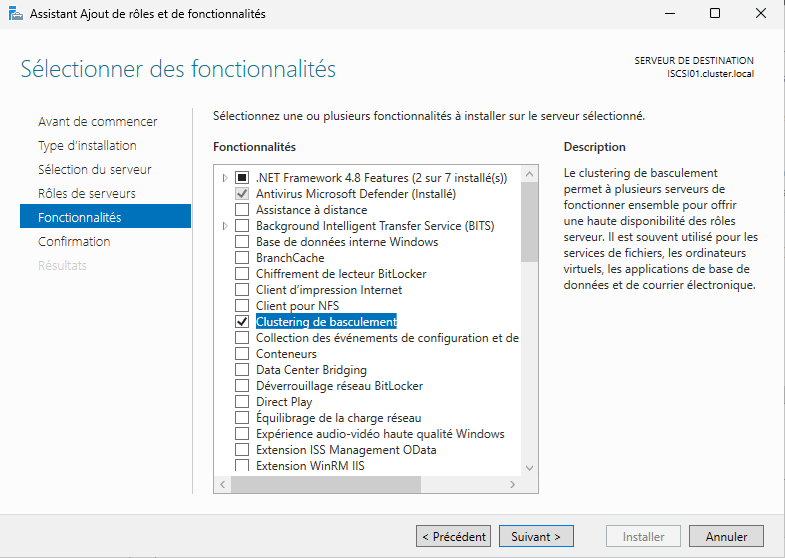Click the horizontal scrollbar right arrow

pyautogui.click(x=514, y=484)
